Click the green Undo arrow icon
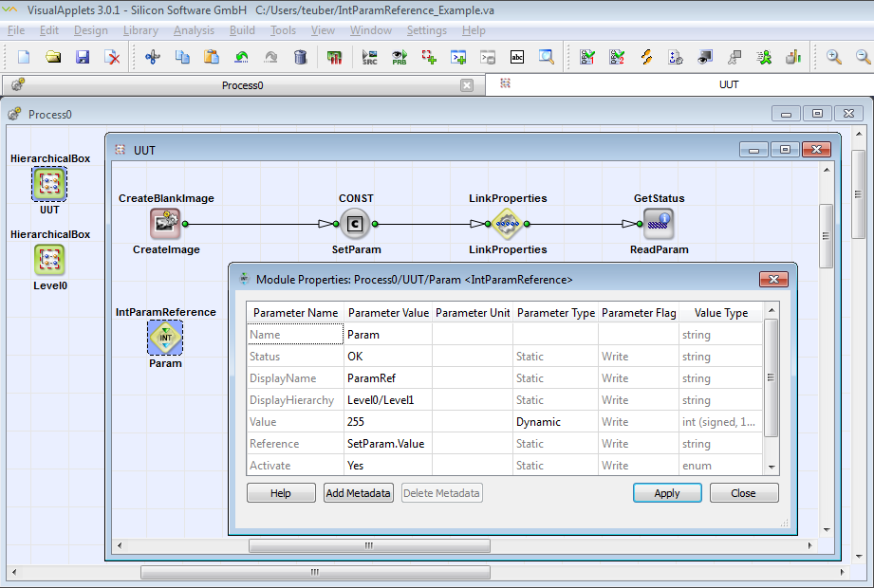This screenshot has width=874, height=588. coord(242,57)
